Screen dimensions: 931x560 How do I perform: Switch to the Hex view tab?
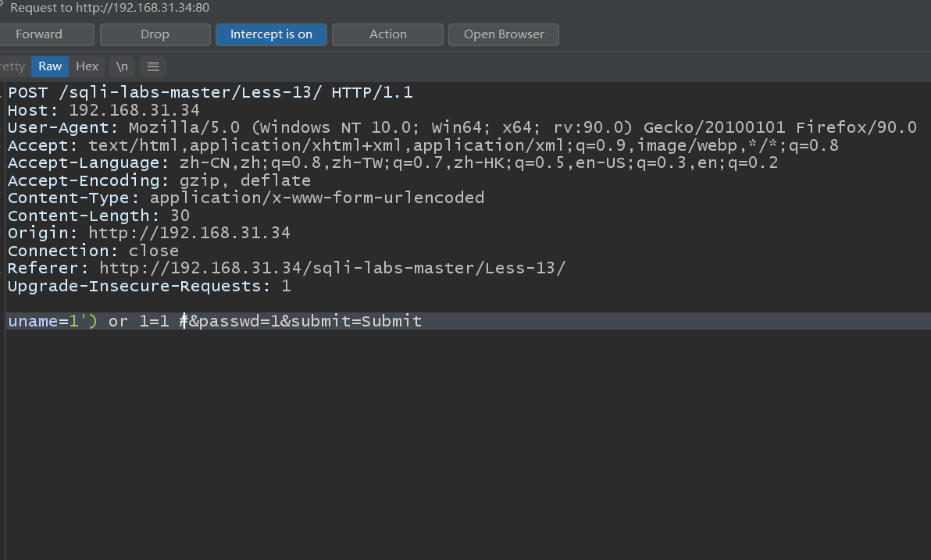87,66
